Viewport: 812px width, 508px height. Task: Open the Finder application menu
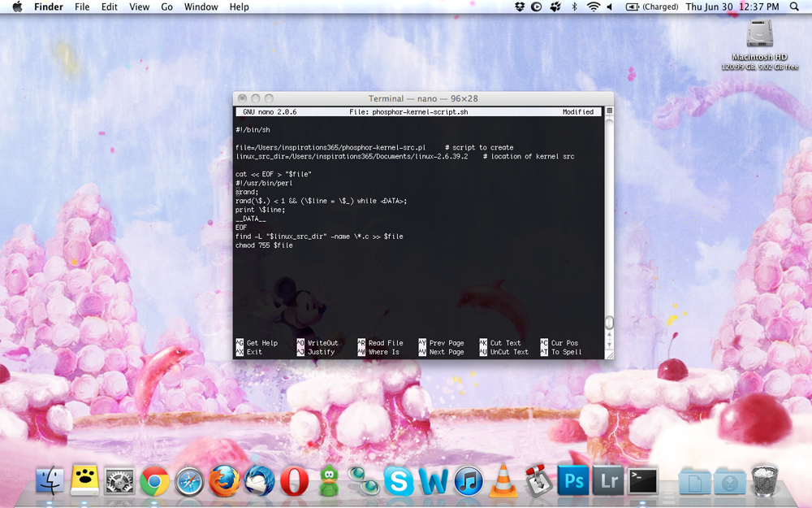[x=49, y=7]
